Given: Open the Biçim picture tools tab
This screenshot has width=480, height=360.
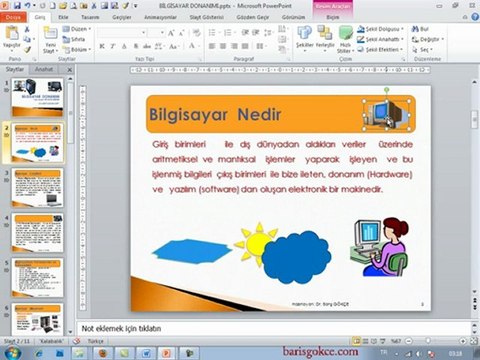Looking at the screenshot, I should pos(333,17).
